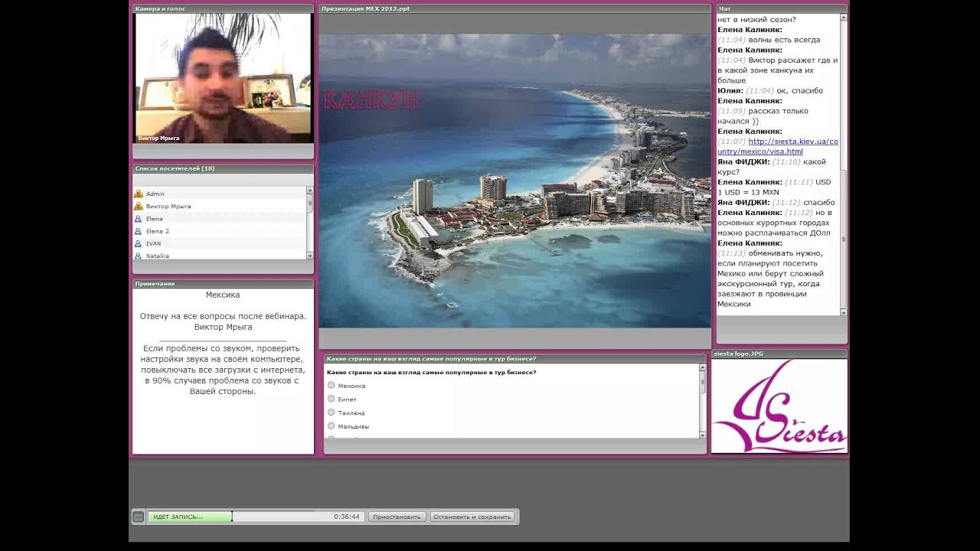The width and height of the screenshot is (980, 551).
Task: Click the Siesta logo image
Action: (x=779, y=406)
